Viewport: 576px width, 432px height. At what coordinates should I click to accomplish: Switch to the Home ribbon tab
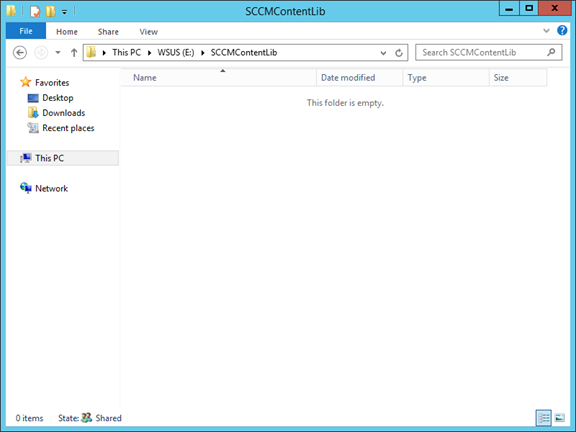tap(67, 32)
